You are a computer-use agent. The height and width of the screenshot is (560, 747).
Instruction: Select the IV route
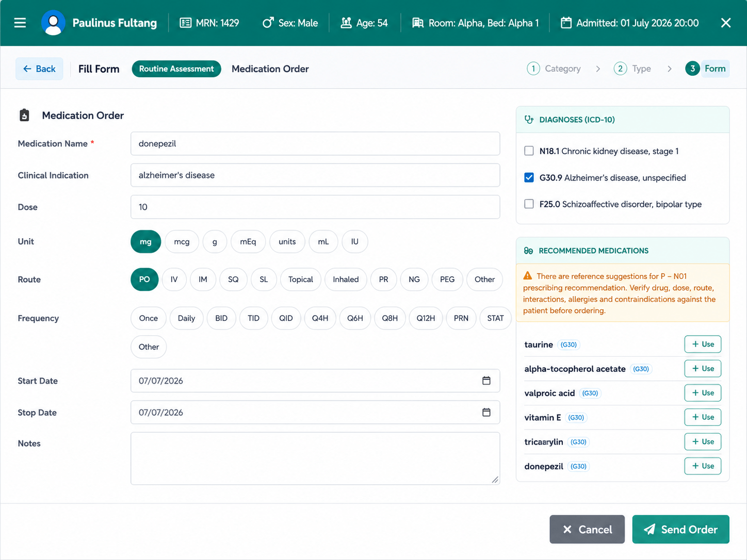(174, 279)
